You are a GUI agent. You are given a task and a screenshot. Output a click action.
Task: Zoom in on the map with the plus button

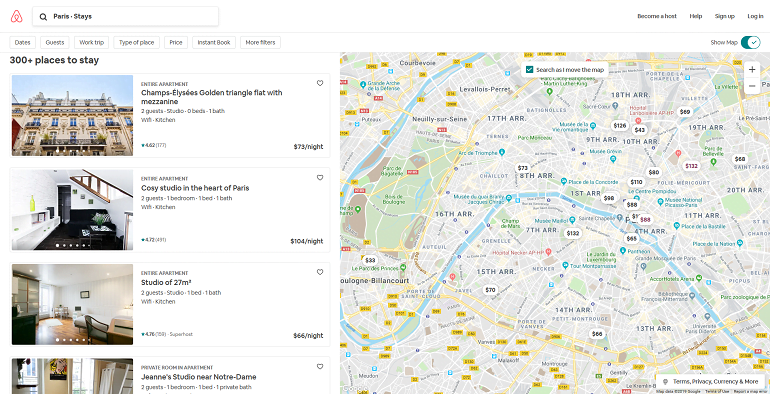pos(752,69)
